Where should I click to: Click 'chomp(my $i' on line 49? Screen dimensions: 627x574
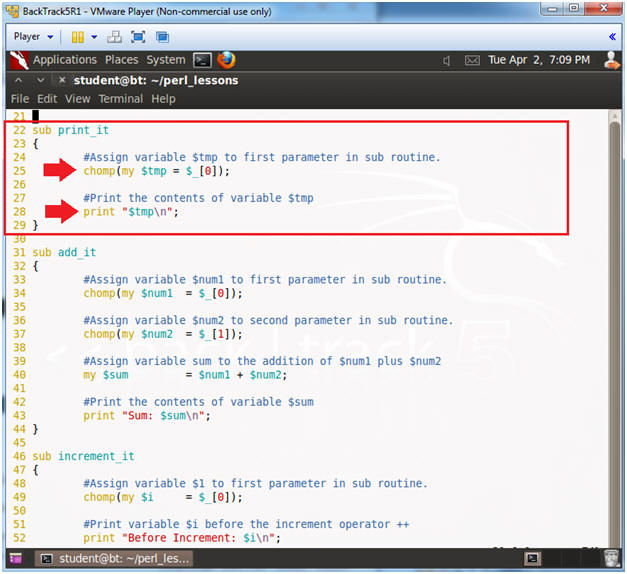click(118, 497)
